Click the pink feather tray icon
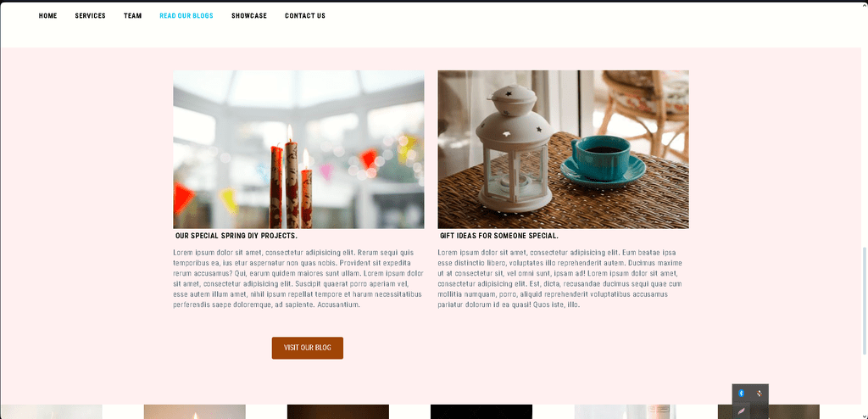The width and height of the screenshot is (868, 419). (x=741, y=411)
